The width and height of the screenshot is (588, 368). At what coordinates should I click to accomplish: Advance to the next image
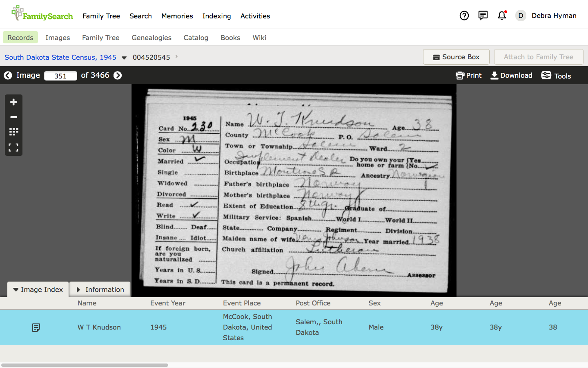118,76
